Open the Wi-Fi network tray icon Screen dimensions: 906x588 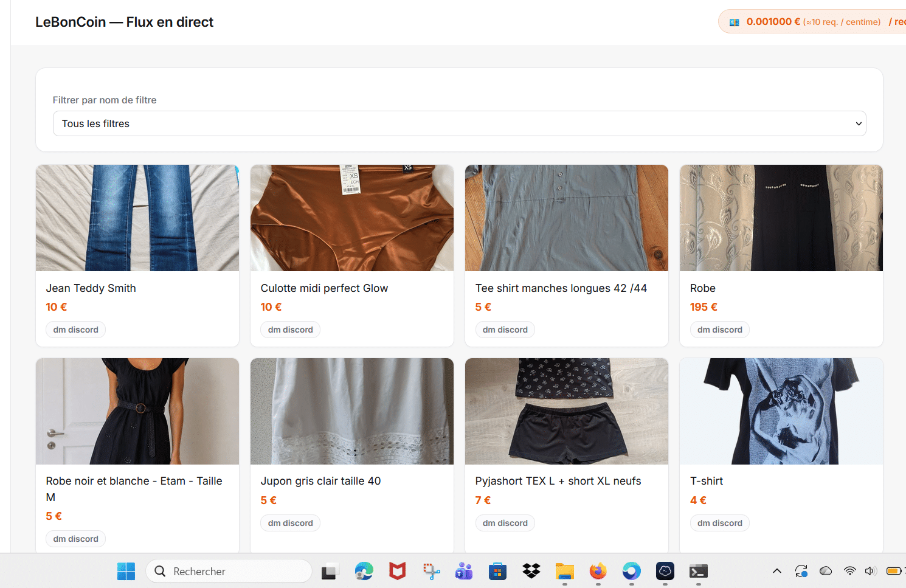pyautogui.click(x=849, y=571)
